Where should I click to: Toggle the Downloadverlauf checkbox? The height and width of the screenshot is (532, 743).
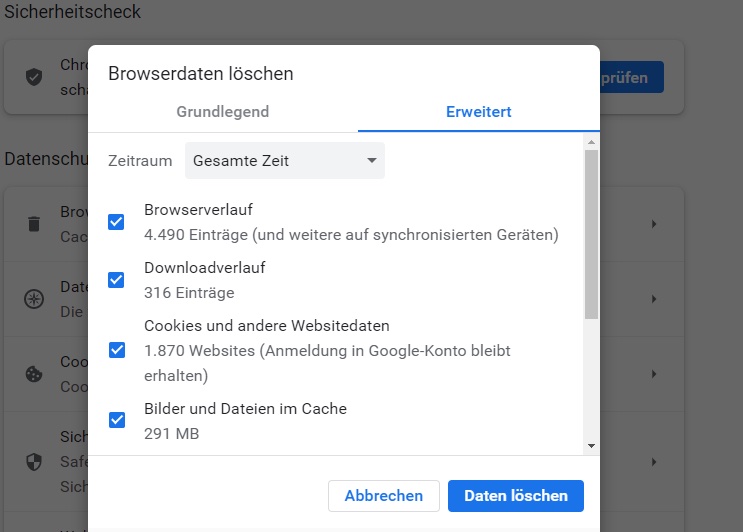(x=116, y=280)
